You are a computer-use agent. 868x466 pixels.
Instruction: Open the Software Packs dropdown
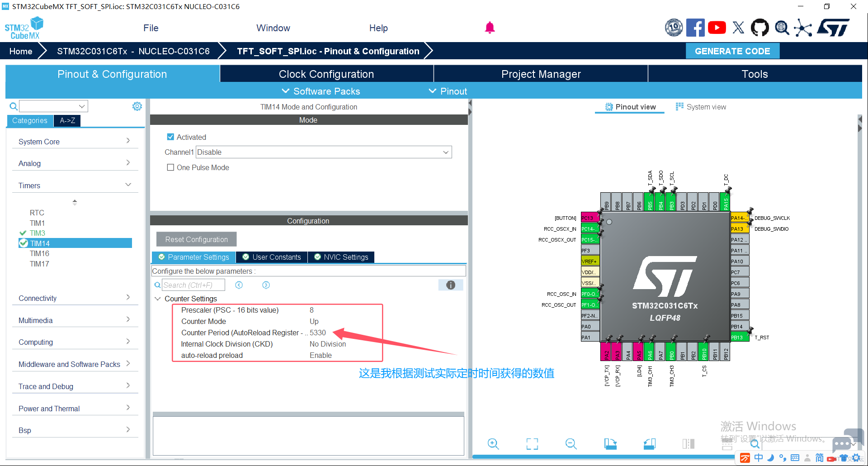point(321,91)
